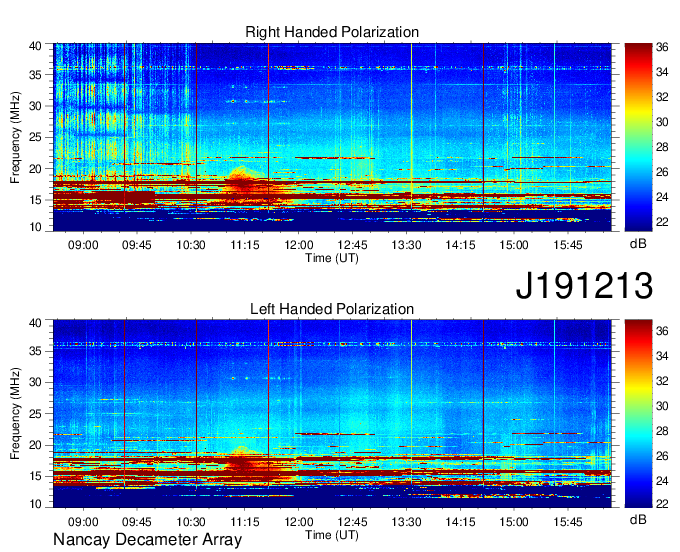Click the 15:45 time tick of Right Handed plot
Image resolution: width=680 pixels, height=552 pixels.
click(568, 245)
